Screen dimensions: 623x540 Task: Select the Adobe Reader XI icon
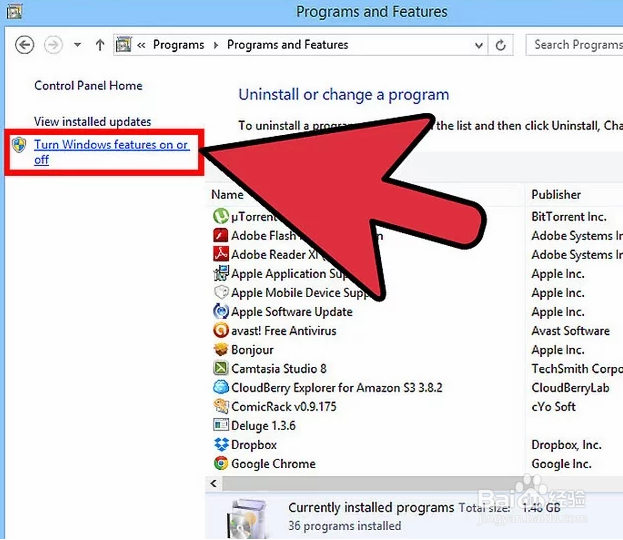click(221, 254)
